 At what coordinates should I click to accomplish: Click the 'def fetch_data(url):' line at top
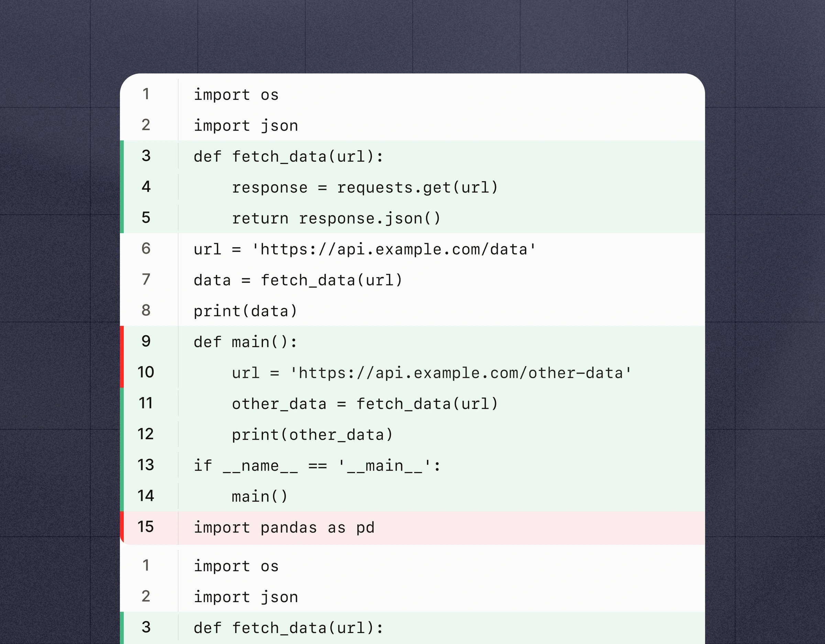[x=289, y=157]
